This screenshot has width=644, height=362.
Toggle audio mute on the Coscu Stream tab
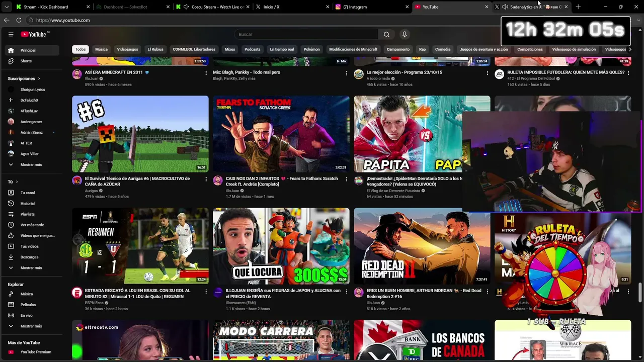(187, 7)
